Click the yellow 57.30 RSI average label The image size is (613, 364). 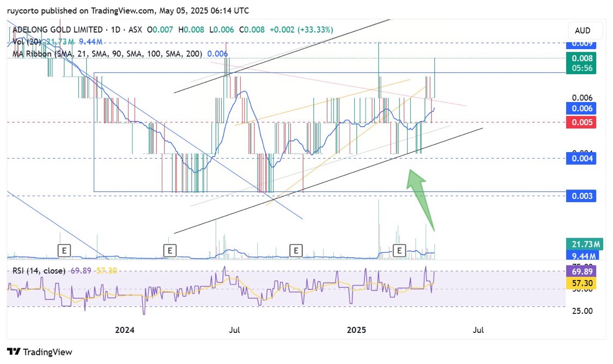pos(581,283)
